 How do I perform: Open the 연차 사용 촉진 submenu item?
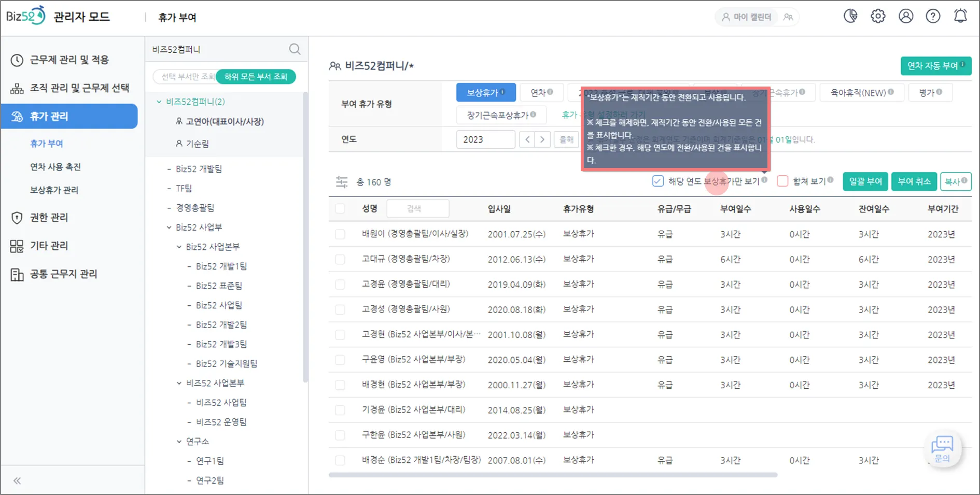tap(55, 167)
